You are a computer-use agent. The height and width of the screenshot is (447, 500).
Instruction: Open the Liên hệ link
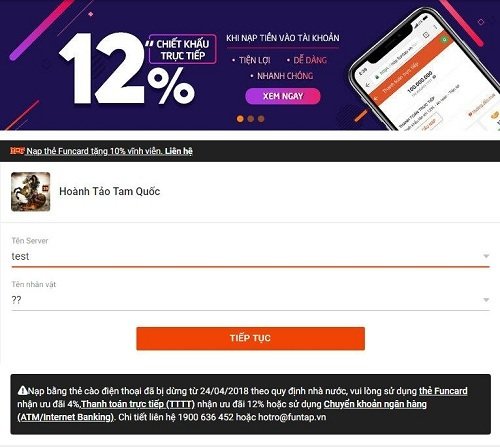pos(179,151)
